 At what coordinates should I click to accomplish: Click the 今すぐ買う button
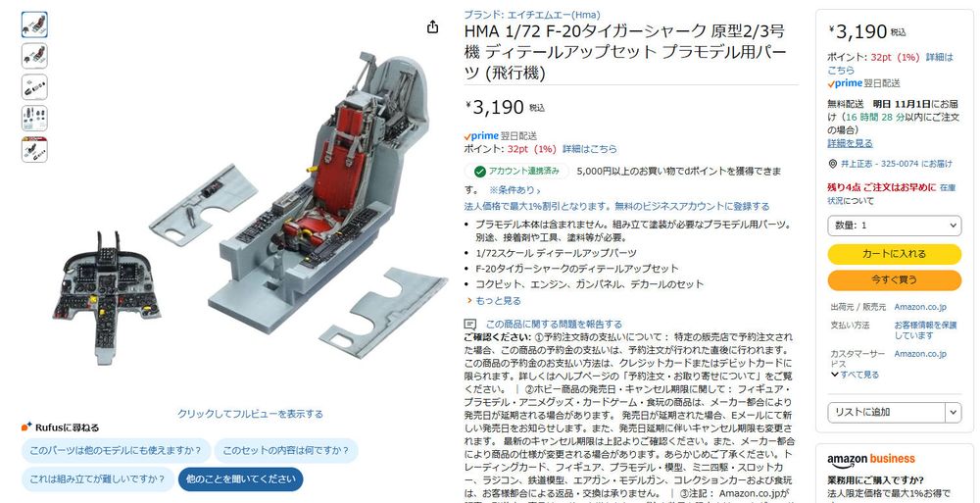[x=895, y=279]
